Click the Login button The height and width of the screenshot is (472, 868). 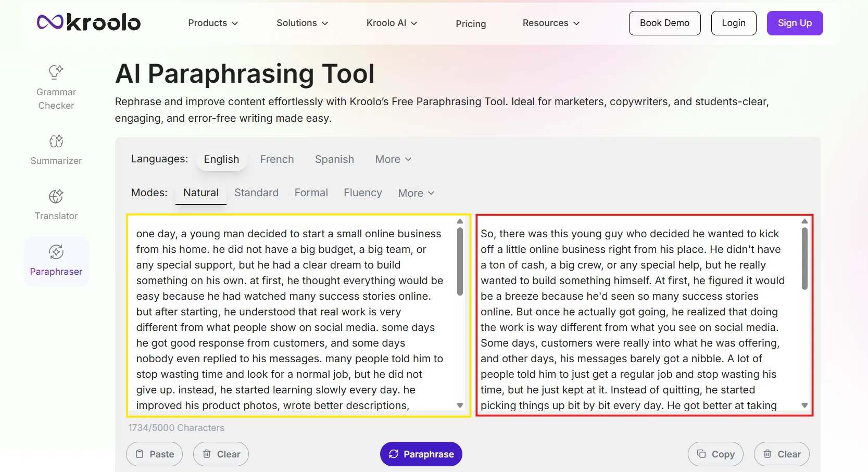[734, 23]
